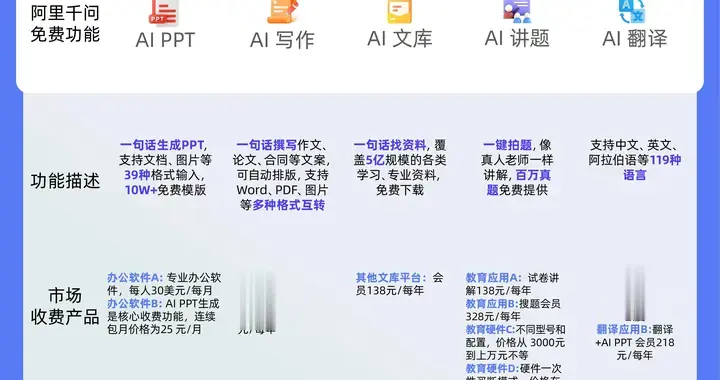This screenshot has height=380, width=720.
Task: Click the orange scroll icon above AI 写作
Action: (x=282, y=12)
